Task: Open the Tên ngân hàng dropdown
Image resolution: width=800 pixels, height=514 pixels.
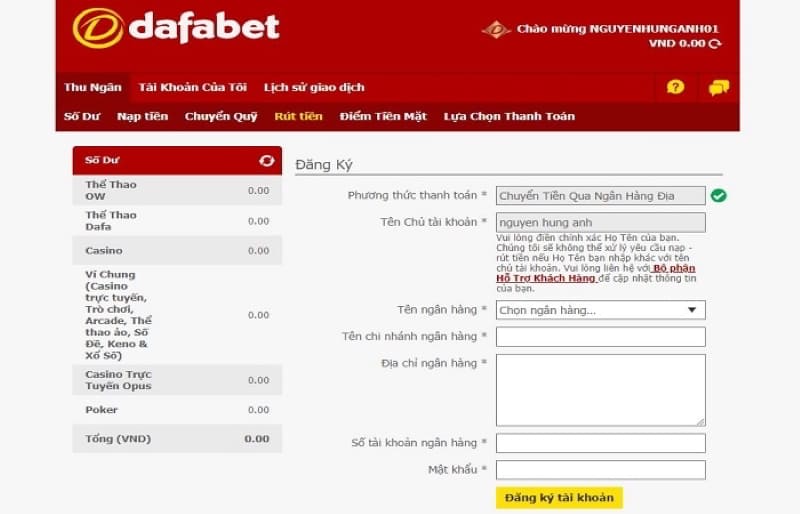Action: tap(600, 310)
